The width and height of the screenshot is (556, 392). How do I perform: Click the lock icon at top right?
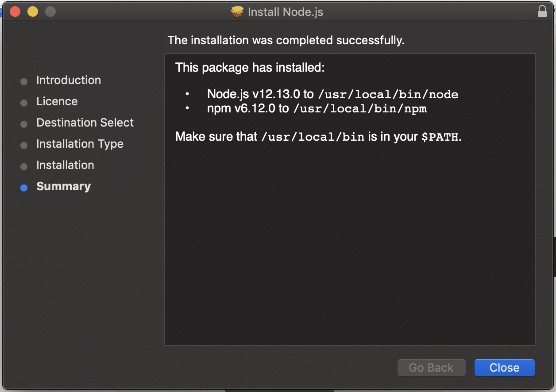tap(542, 11)
